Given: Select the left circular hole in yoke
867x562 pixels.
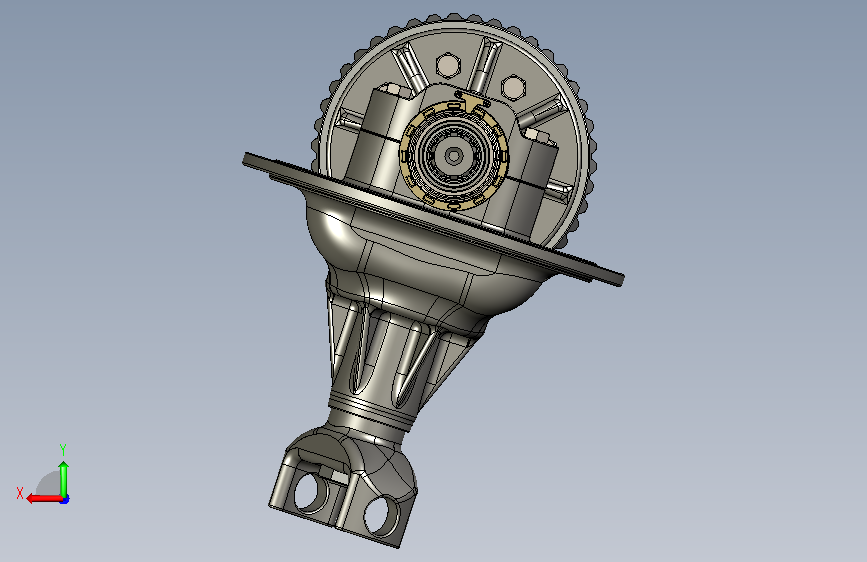Looking at the screenshot, I should pyautogui.click(x=307, y=492).
